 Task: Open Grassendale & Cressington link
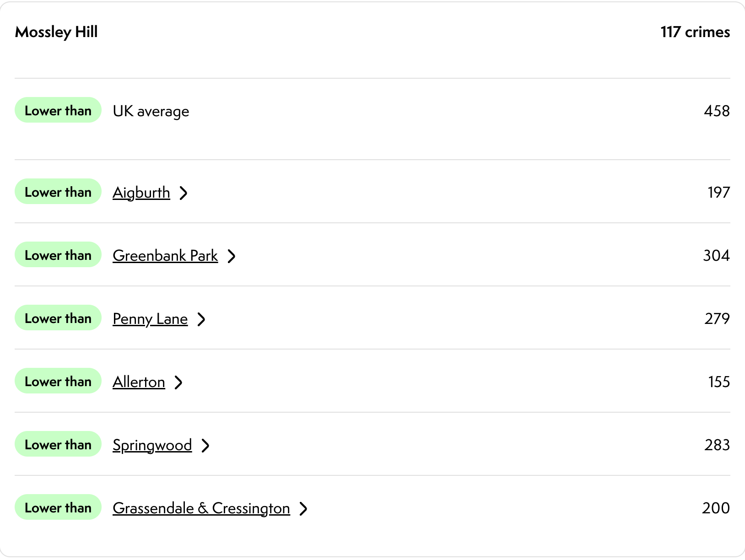(x=201, y=508)
